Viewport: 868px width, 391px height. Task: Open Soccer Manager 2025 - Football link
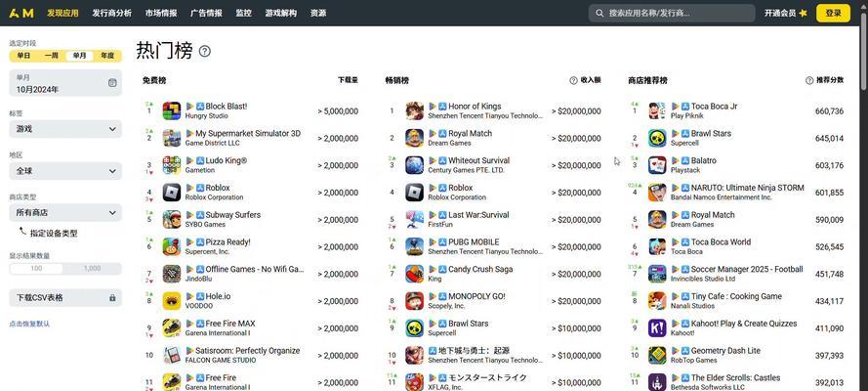tap(747, 269)
